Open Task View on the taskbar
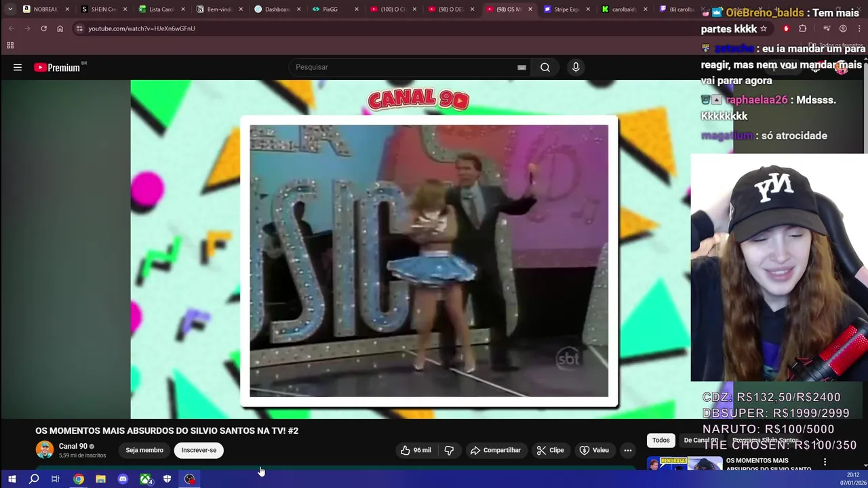 click(x=56, y=479)
